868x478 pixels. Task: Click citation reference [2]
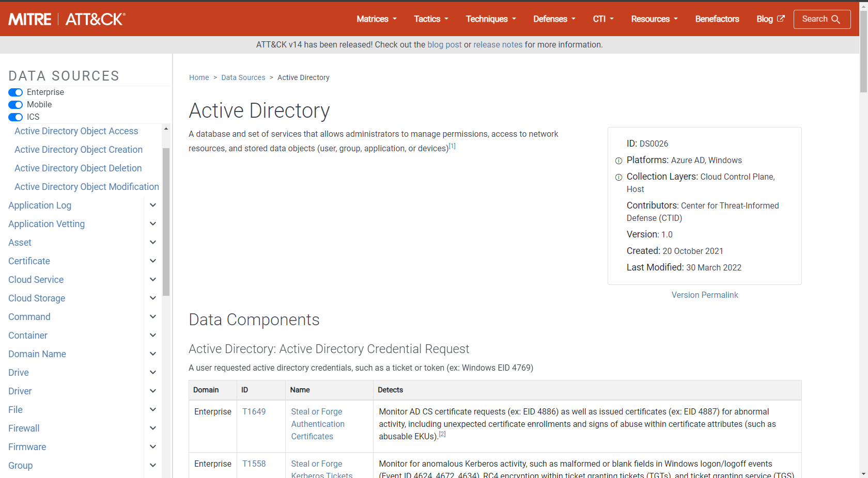point(442,434)
